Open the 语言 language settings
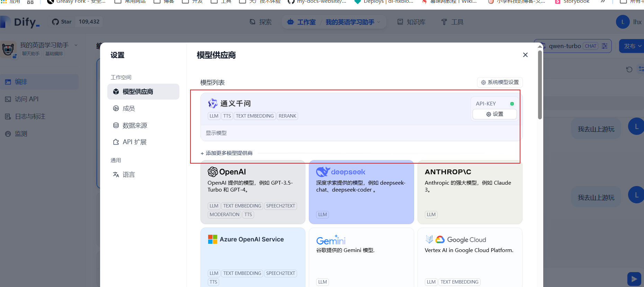Screen dimensions: 644x287 128,175
